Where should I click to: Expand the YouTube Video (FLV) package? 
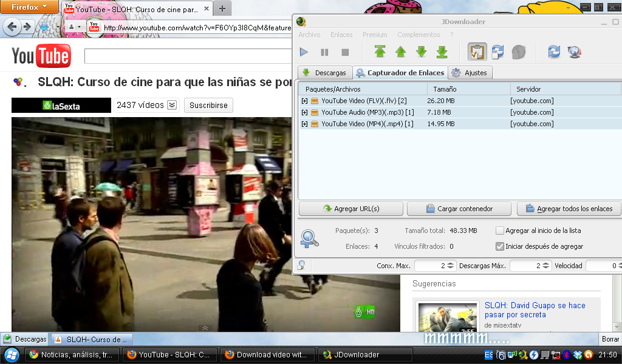coord(305,101)
